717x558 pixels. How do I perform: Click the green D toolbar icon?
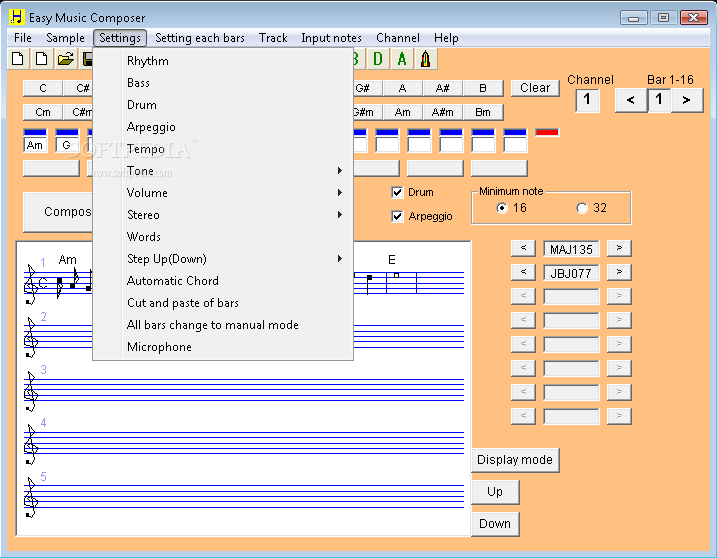coord(378,59)
